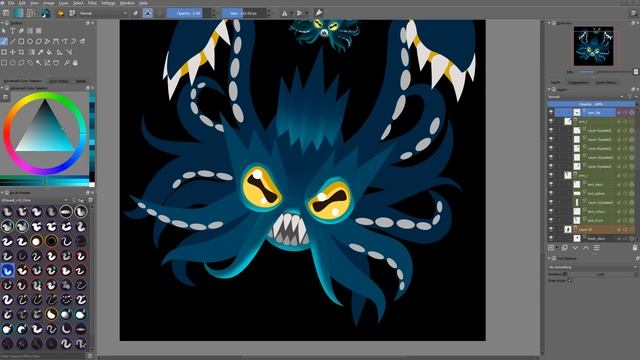Image resolution: width=640 pixels, height=360 pixels.
Task: Hide the selected top layer via eye icon
Action: point(551,112)
